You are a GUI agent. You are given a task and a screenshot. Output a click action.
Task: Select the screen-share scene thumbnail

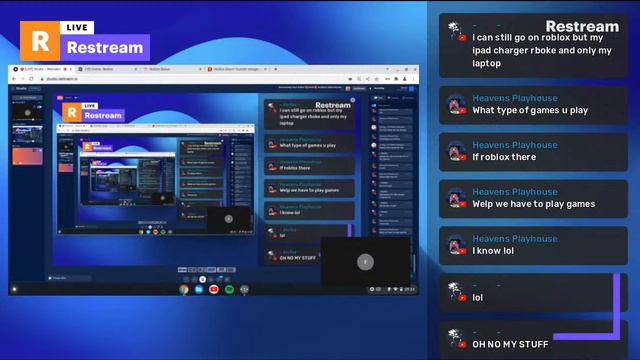click(x=27, y=134)
